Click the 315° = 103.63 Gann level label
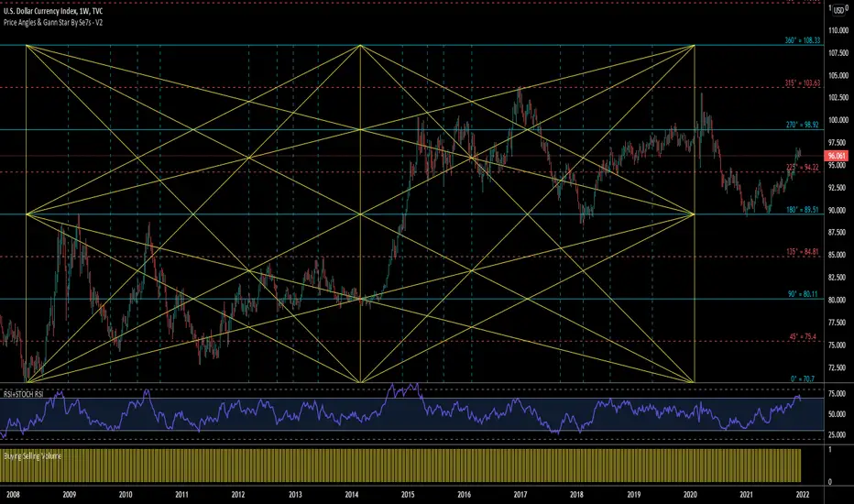The width and height of the screenshot is (854, 504). point(803,82)
